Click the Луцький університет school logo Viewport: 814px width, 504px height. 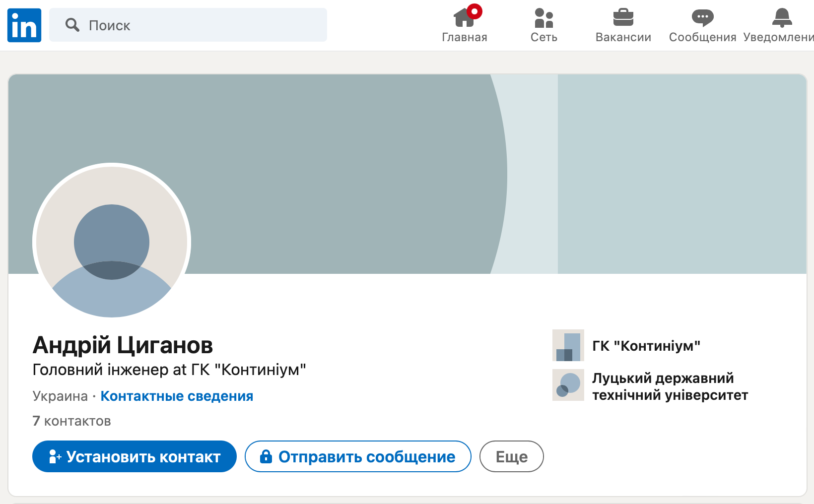[568, 385]
